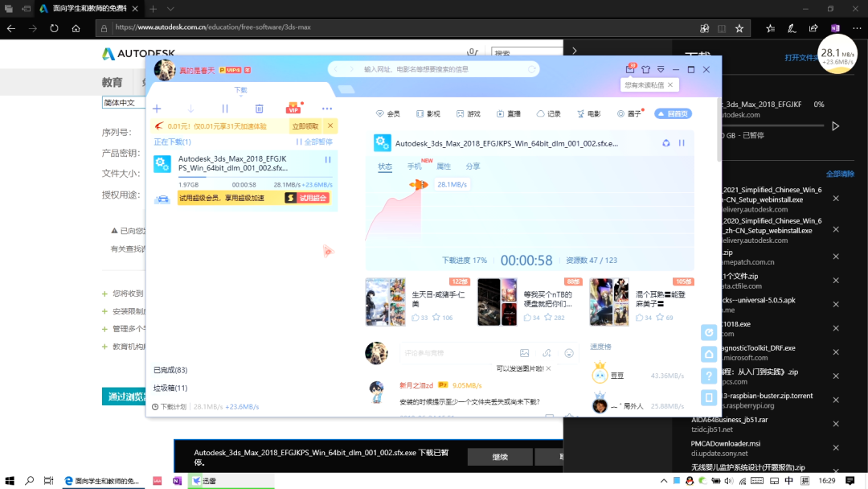Add the page to favorites with star

coord(739,27)
